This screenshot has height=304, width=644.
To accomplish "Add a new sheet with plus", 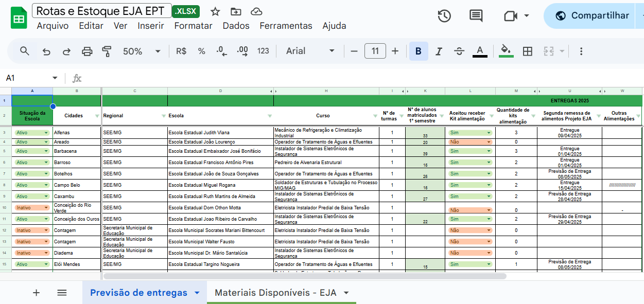I will (x=36, y=293).
